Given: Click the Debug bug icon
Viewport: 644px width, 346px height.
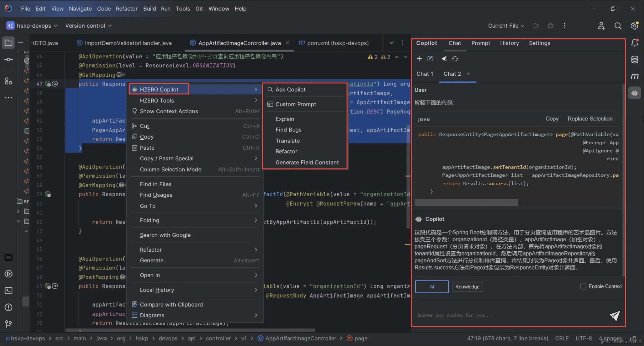Looking at the screenshot, I should pyautogui.click(x=550, y=26).
